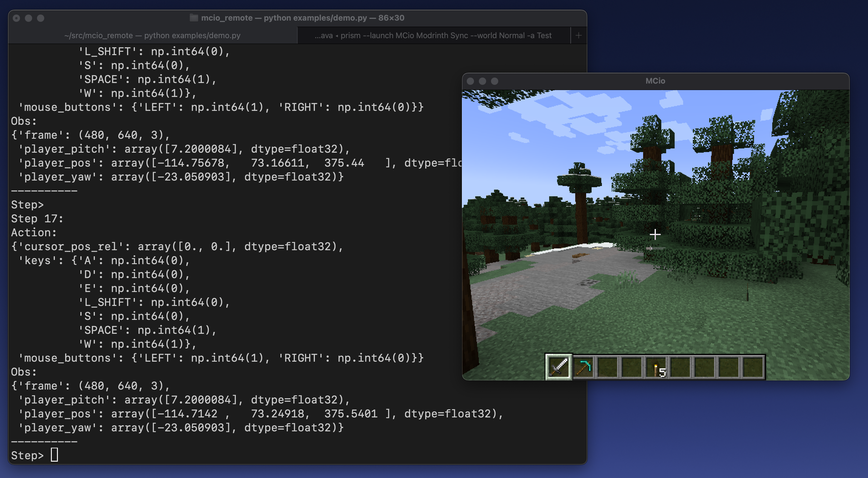
Task: Select the iron sword hotbar slot in MCio
Action: click(558, 367)
